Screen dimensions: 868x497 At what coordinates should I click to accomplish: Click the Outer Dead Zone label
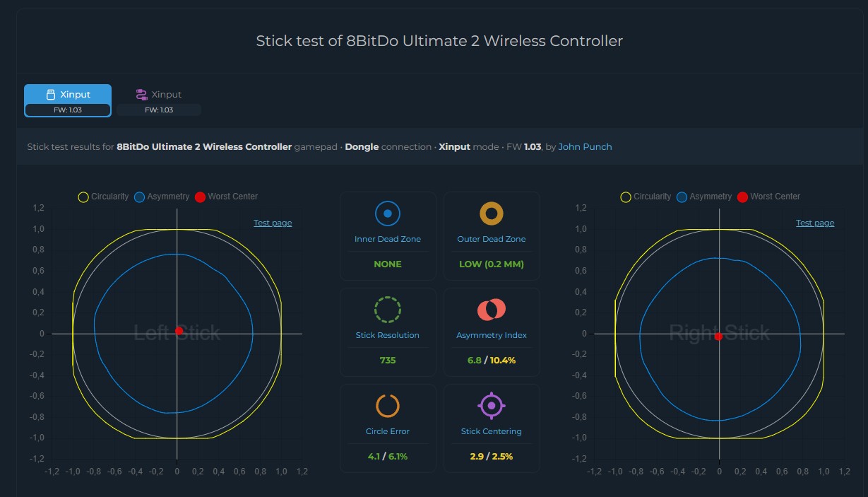(492, 240)
